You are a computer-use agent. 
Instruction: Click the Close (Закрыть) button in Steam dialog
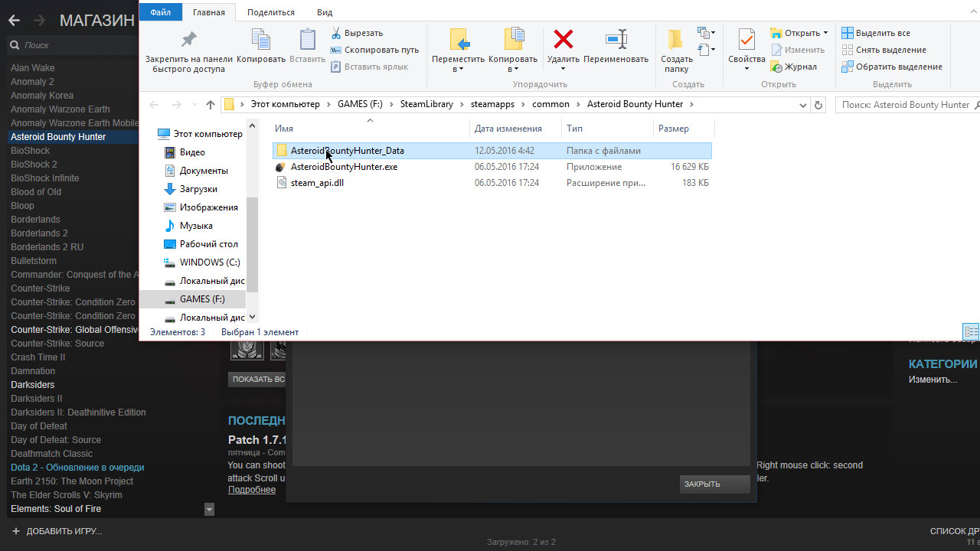pyautogui.click(x=714, y=484)
